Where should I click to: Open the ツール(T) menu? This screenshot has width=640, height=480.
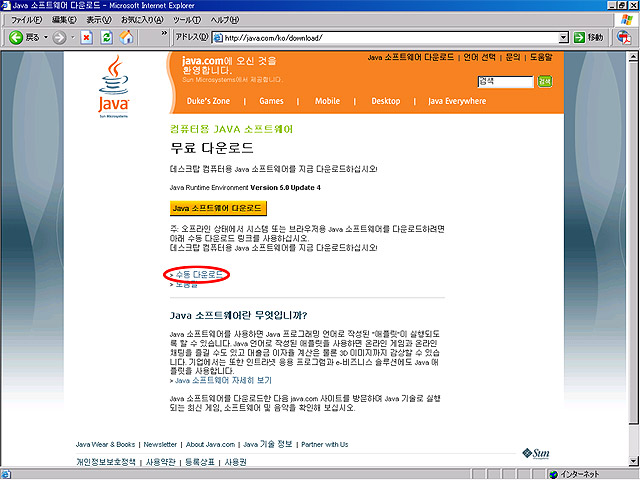(187, 20)
